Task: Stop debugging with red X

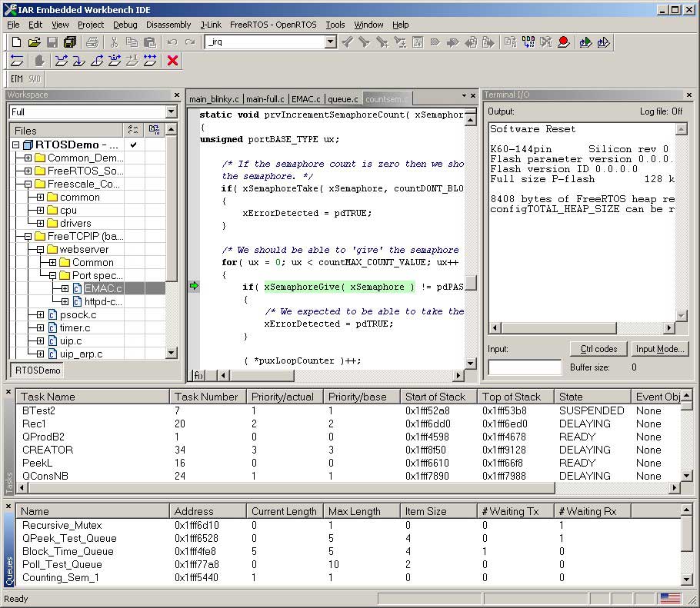Action: 172,61
